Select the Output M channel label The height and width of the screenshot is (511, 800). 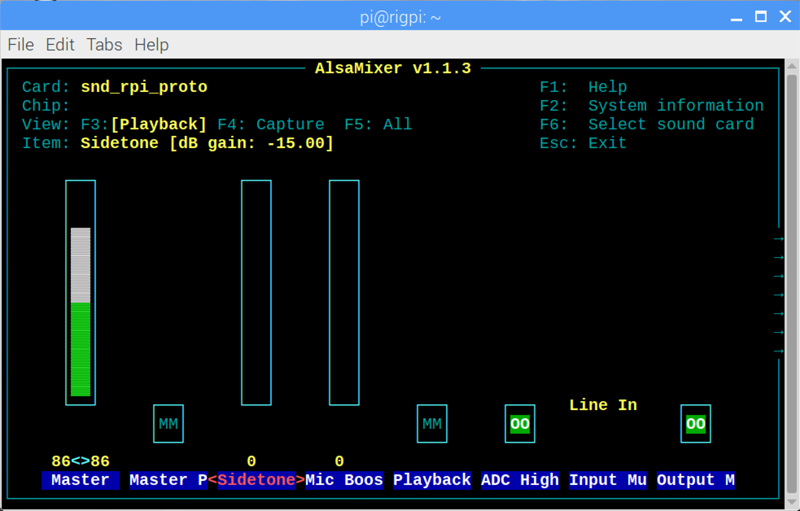tap(695, 480)
